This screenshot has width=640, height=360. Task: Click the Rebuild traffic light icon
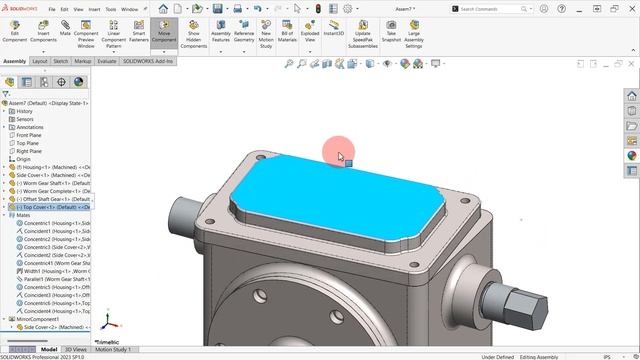[318, 9]
